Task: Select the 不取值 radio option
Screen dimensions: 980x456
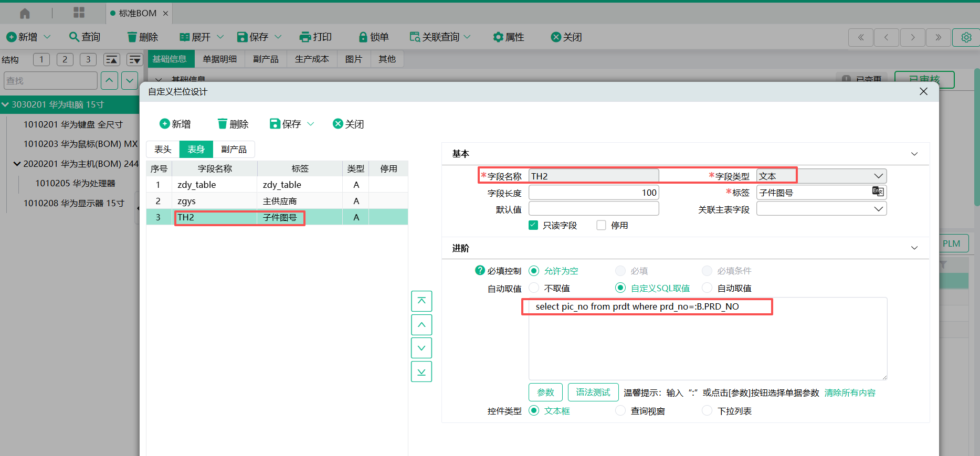Action: coord(534,288)
